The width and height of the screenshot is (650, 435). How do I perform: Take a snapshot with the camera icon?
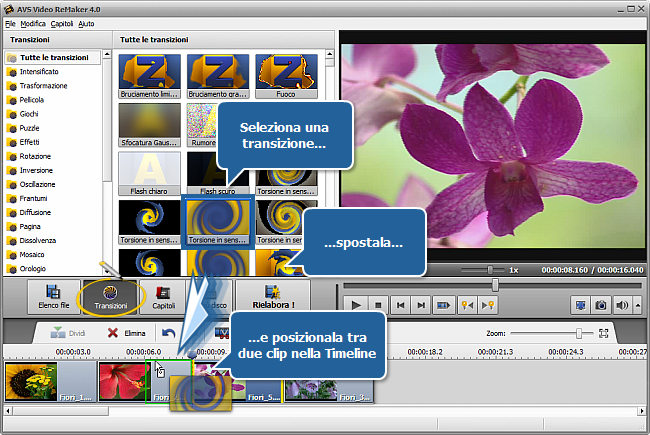(x=601, y=305)
